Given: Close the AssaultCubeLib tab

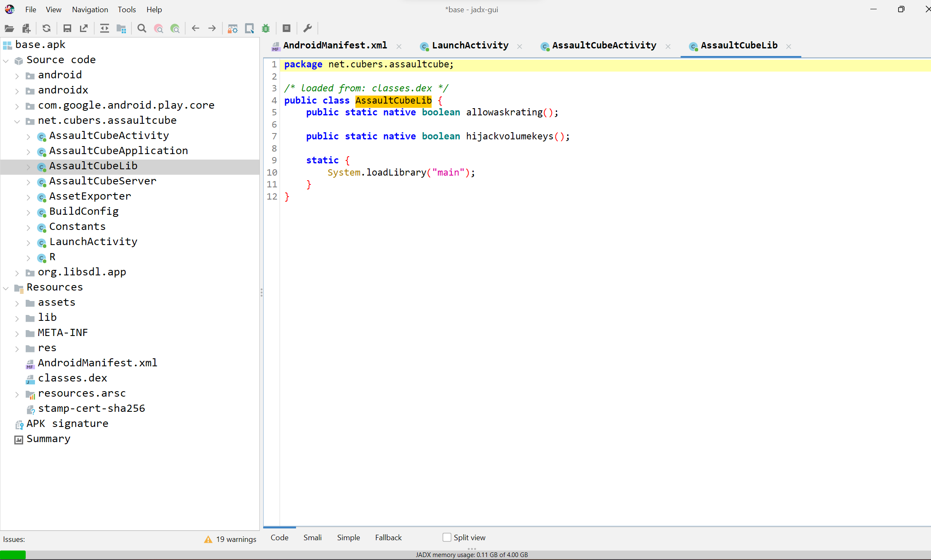Looking at the screenshot, I should point(789,46).
